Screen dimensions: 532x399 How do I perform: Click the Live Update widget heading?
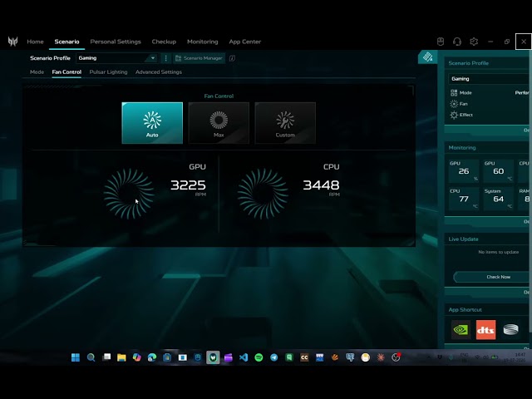click(x=463, y=239)
